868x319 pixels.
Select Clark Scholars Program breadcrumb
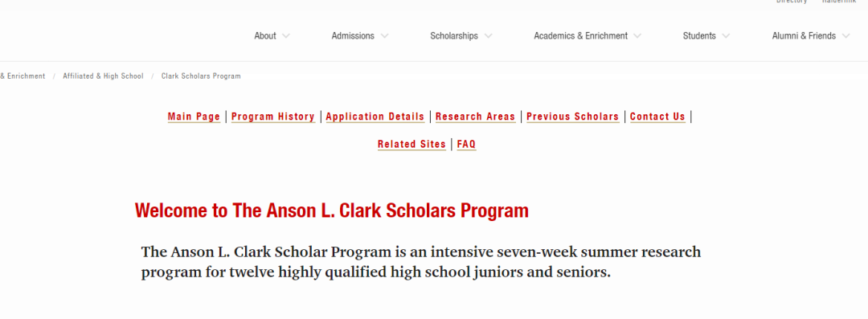201,76
